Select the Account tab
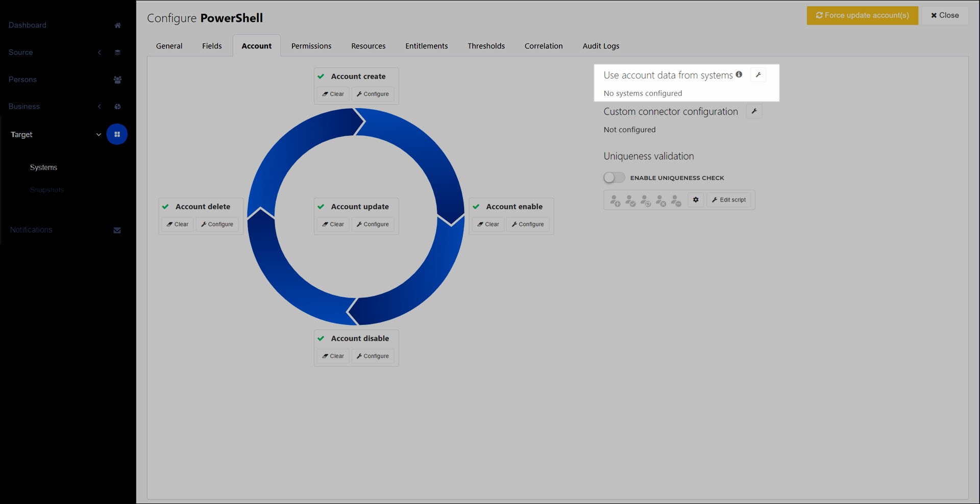Viewport: 980px width, 504px height. click(257, 46)
